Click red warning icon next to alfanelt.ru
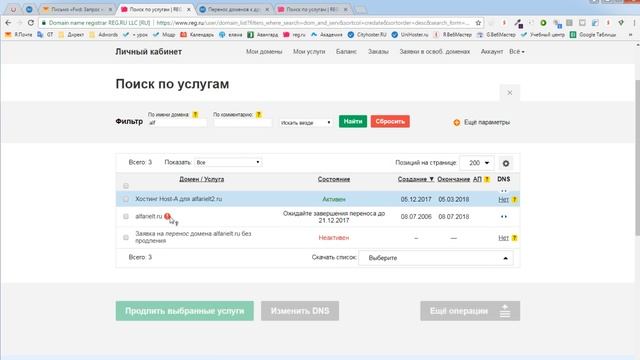This screenshot has width=640, height=360. (167, 216)
